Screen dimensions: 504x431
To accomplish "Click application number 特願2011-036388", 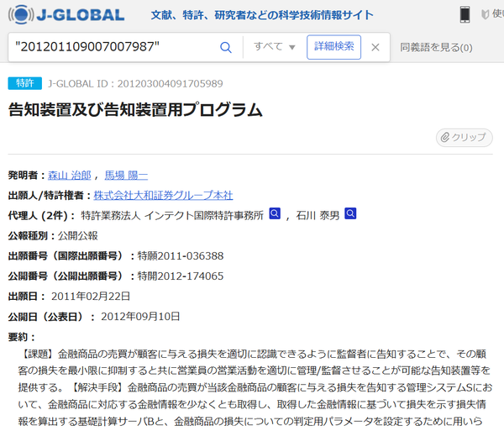I will 181,256.
